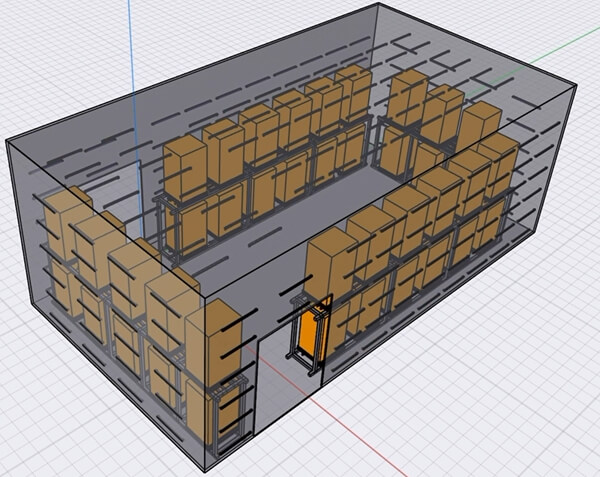Click the top front corner of the room
The height and width of the screenshot is (477, 600).
(x=205, y=297)
